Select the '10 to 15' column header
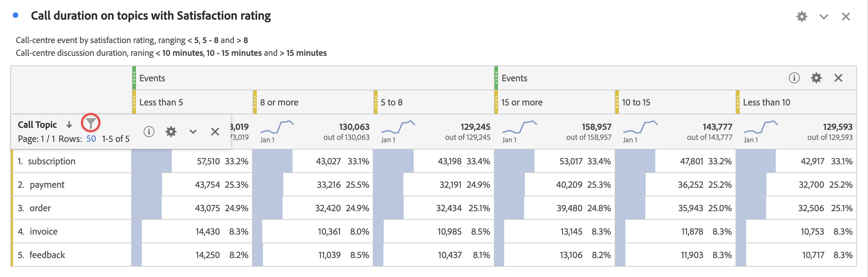Image resolution: width=868 pixels, height=277 pixels. pyautogui.click(x=636, y=102)
